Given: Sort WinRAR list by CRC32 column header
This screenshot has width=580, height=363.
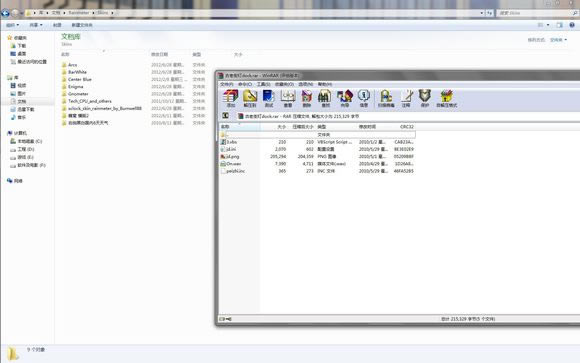Looking at the screenshot, I should pos(402,127).
